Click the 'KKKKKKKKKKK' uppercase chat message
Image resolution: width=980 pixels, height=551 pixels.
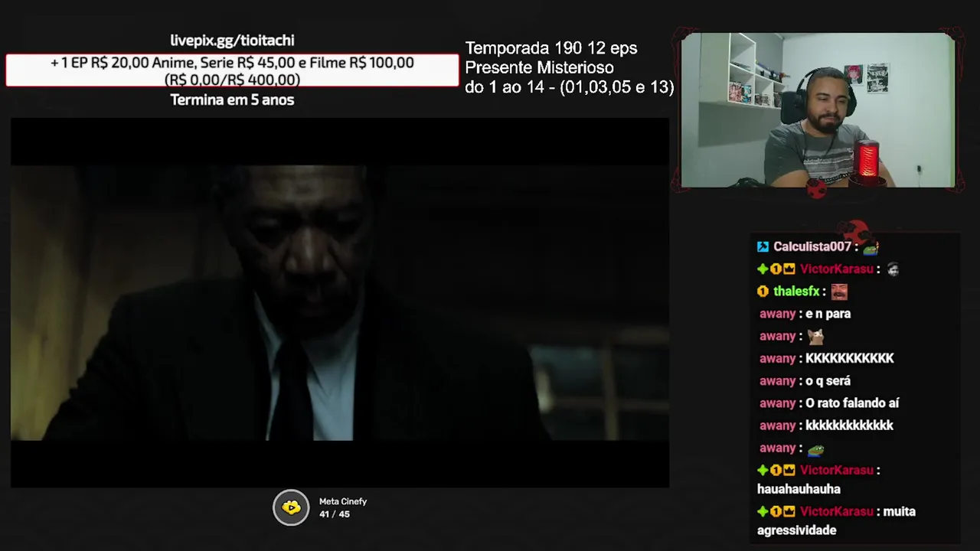point(850,359)
